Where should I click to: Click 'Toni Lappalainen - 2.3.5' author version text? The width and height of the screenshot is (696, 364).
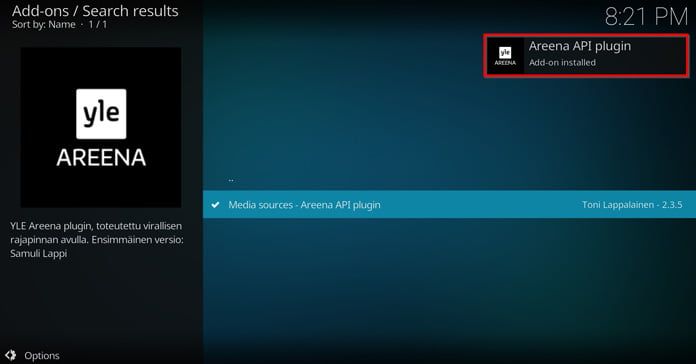point(632,205)
